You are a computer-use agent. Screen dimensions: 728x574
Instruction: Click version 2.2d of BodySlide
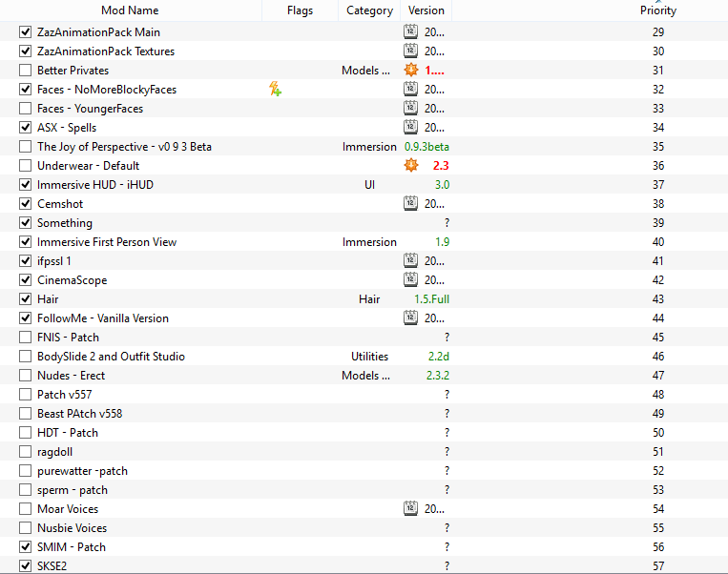[x=438, y=357]
